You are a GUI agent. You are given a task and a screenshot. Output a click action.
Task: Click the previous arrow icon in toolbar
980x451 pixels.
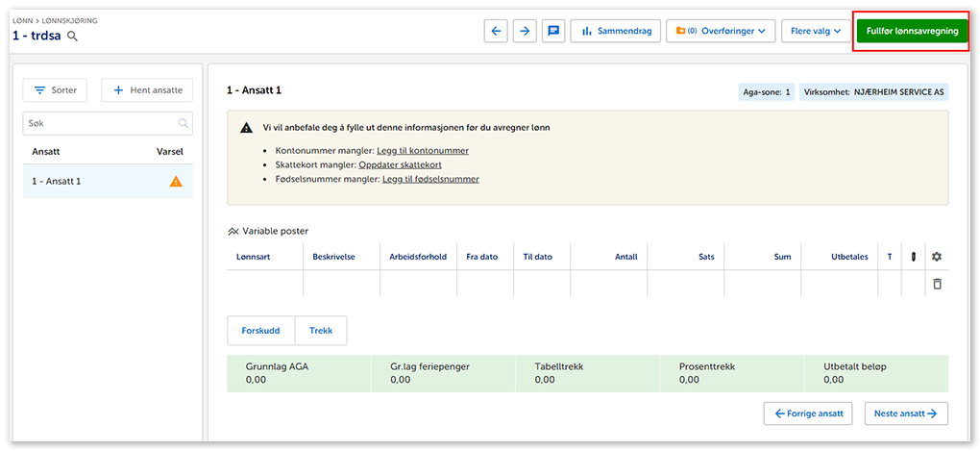[x=496, y=31]
